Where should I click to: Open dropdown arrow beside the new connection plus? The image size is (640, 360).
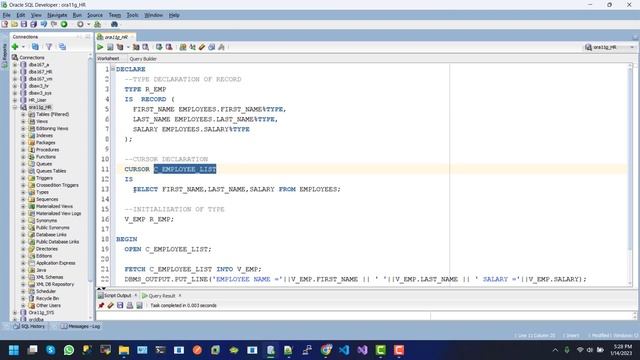tap(23, 47)
